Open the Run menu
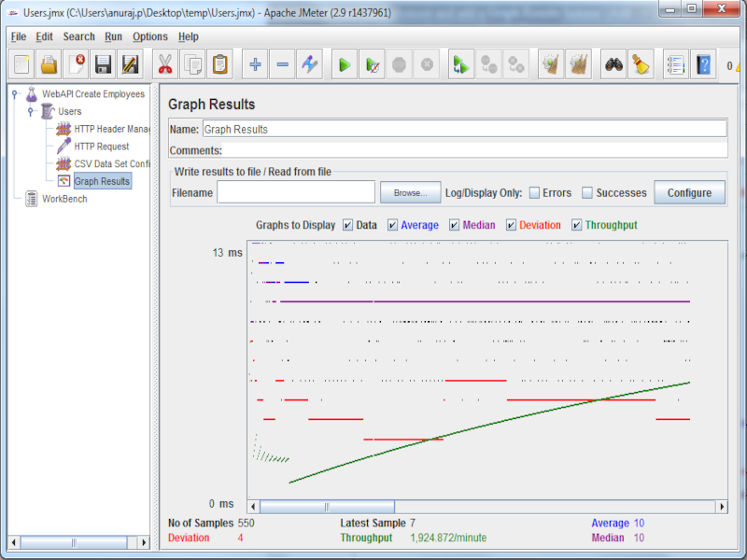The image size is (747, 560). tap(113, 36)
